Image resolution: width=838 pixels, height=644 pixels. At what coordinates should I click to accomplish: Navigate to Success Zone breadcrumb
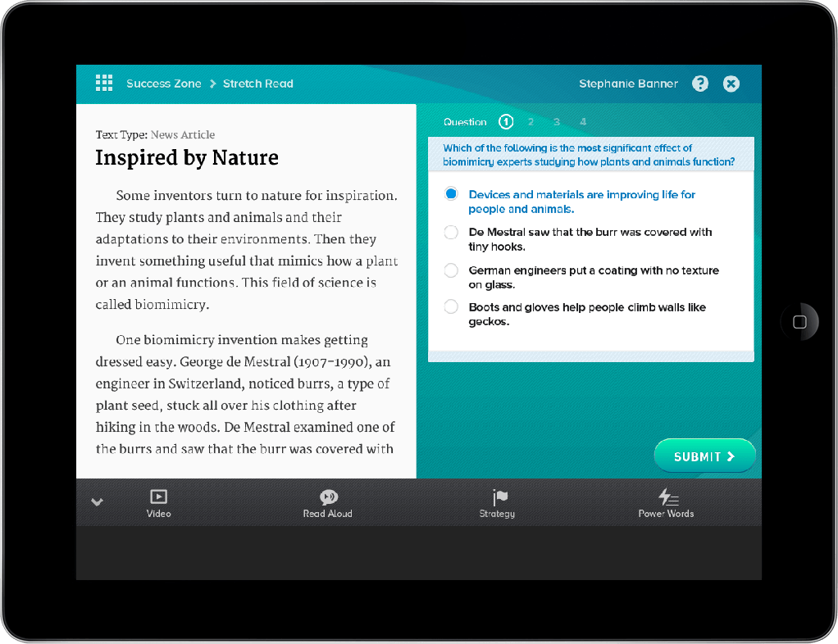tap(163, 84)
